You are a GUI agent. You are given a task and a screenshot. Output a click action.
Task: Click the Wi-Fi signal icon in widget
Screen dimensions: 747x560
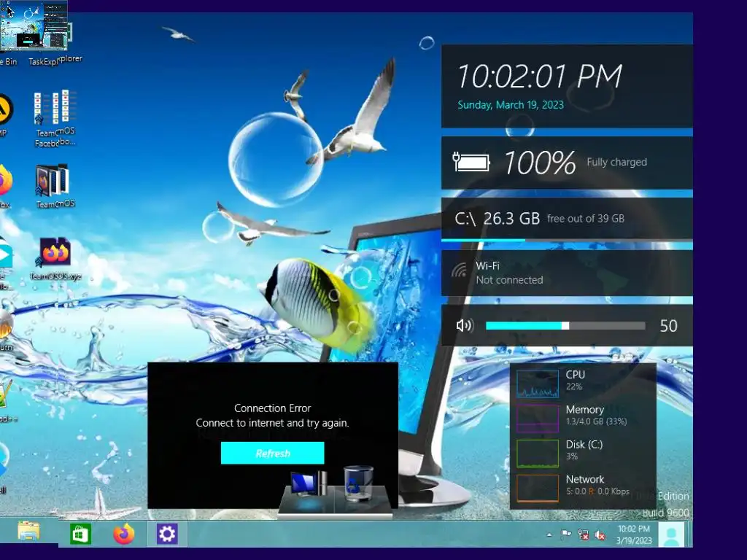point(460,270)
